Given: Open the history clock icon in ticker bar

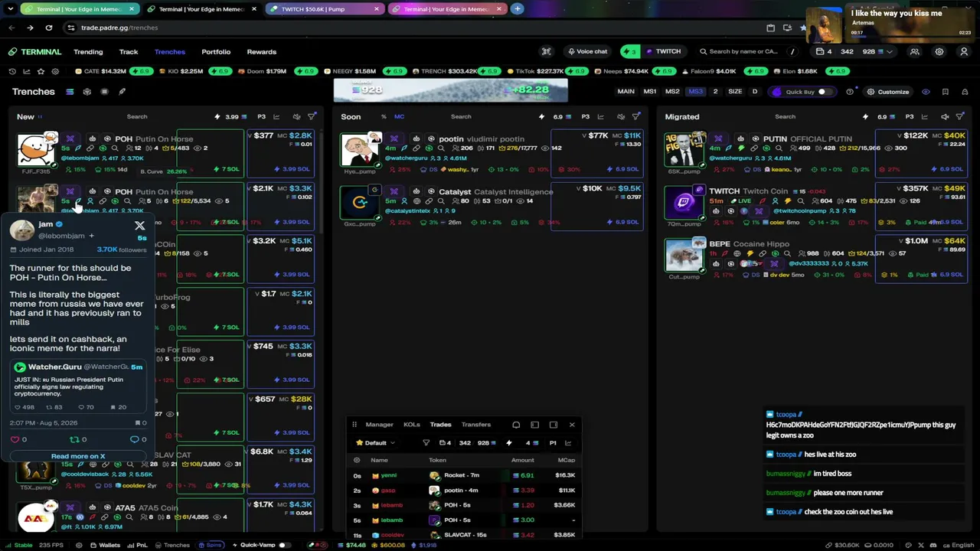Looking at the screenshot, I should click(x=12, y=71).
